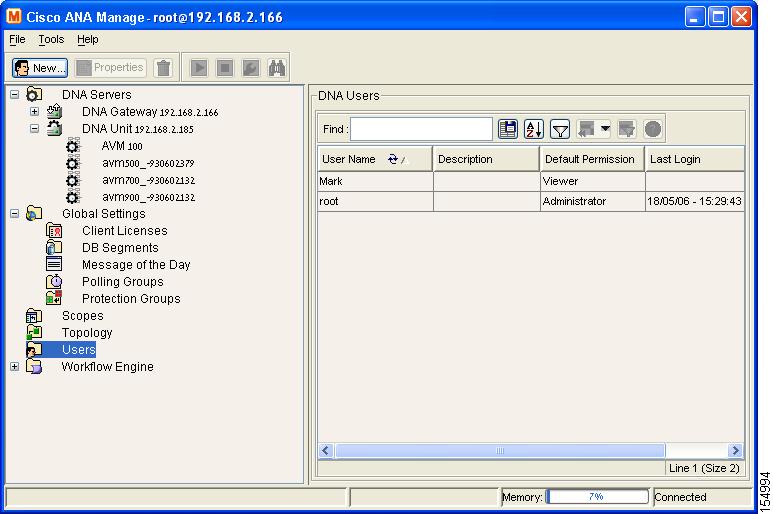Click the Scopes icon
The width and height of the screenshot is (773, 514).
[34, 315]
